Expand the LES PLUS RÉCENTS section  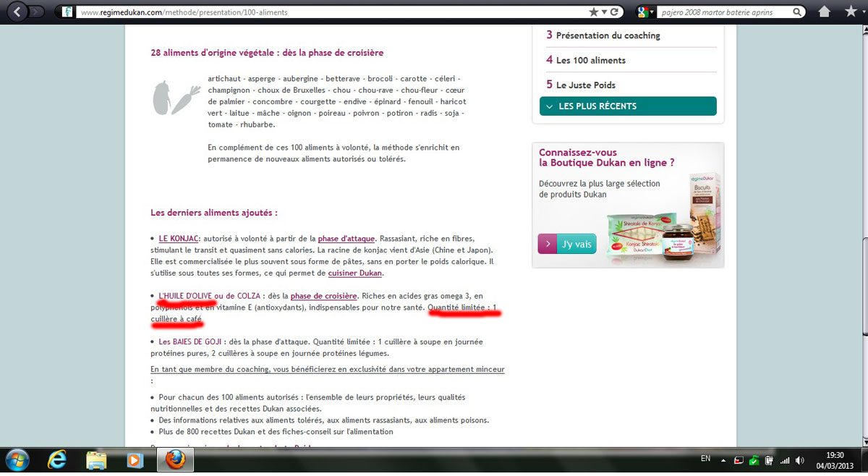click(628, 106)
